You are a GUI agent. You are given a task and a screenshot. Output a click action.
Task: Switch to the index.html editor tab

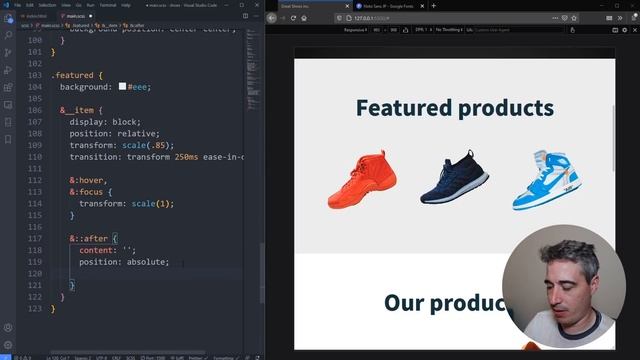(36, 16)
